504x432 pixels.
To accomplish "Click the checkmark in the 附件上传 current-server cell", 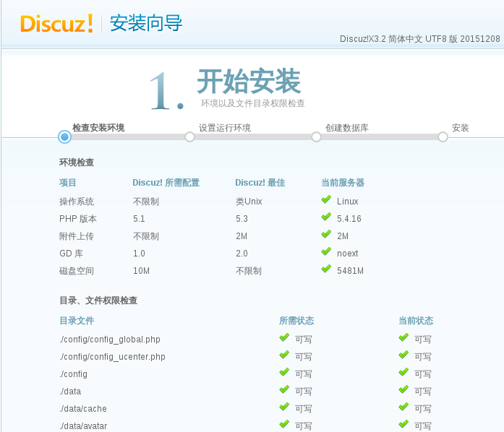I will click(x=326, y=235).
